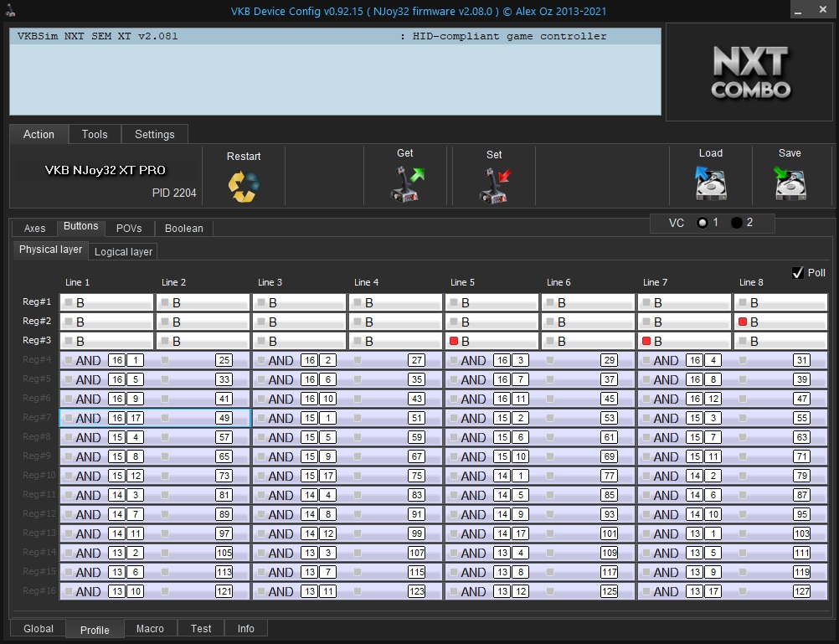Viewport: 839px width, 644px height.
Task: Select VC radio button 2
Action: point(737,223)
